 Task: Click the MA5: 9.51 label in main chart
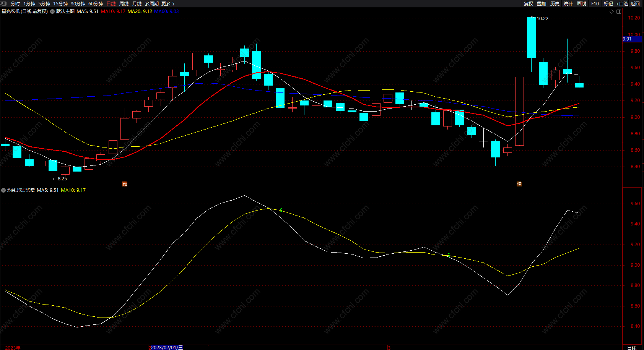[x=88, y=11]
